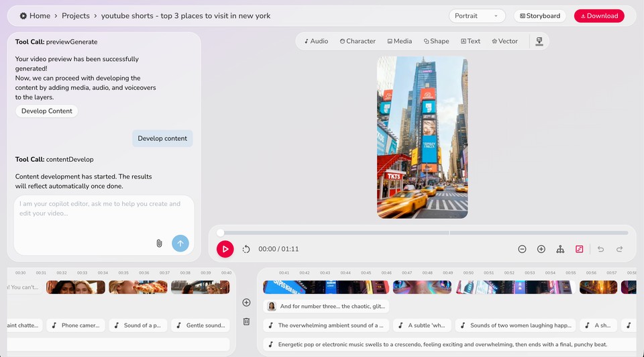Zoom out the timeline with minus icon
The width and height of the screenshot is (644, 357).
click(x=522, y=249)
